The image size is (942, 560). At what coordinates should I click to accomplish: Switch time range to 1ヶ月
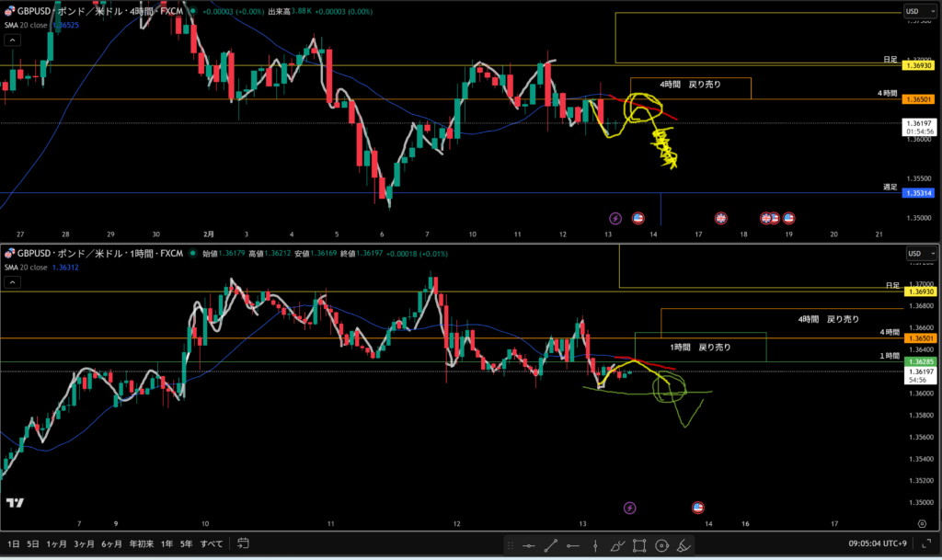(x=57, y=543)
